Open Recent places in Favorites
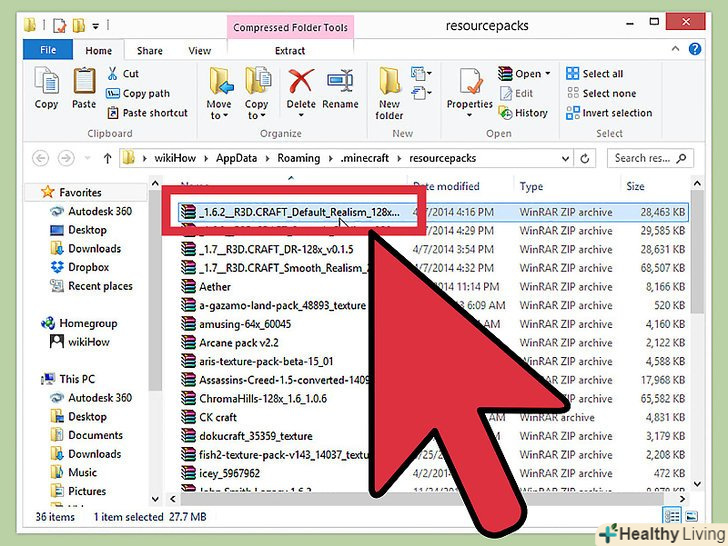This screenshot has width=728, height=546. point(91,286)
